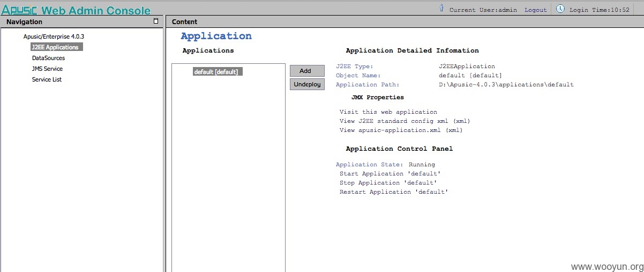Click the Undeploy button

307,84
